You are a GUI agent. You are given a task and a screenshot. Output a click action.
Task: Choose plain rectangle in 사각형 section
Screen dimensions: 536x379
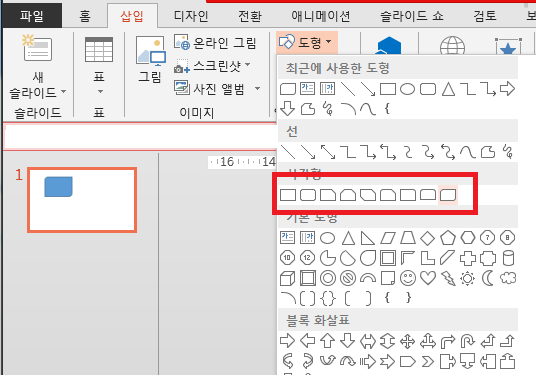(x=288, y=195)
